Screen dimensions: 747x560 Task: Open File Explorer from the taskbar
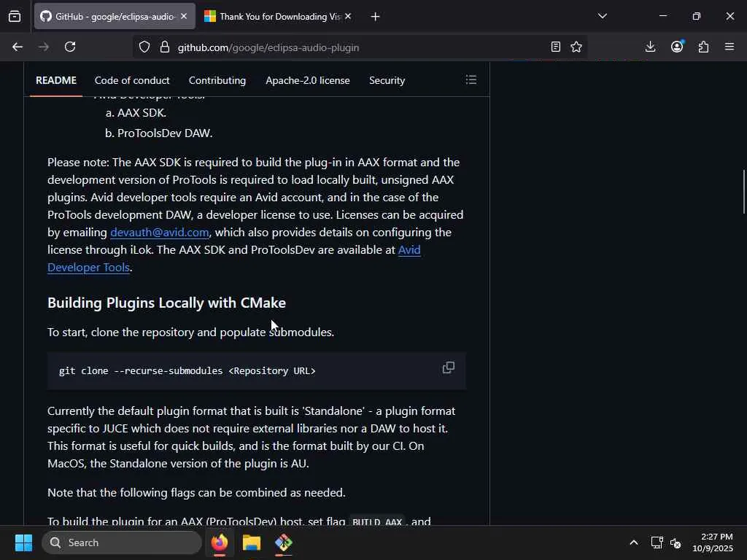point(252,542)
